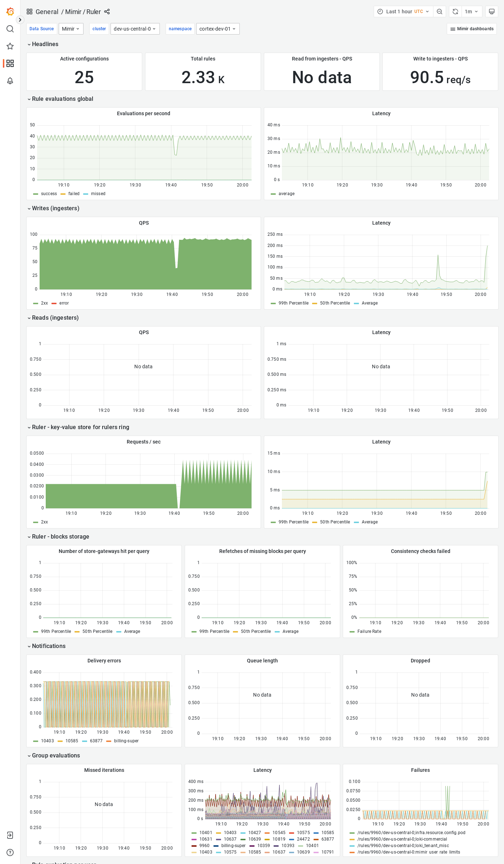Open Active configurations panel title
The height and width of the screenshot is (864, 504).
pos(84,59)
